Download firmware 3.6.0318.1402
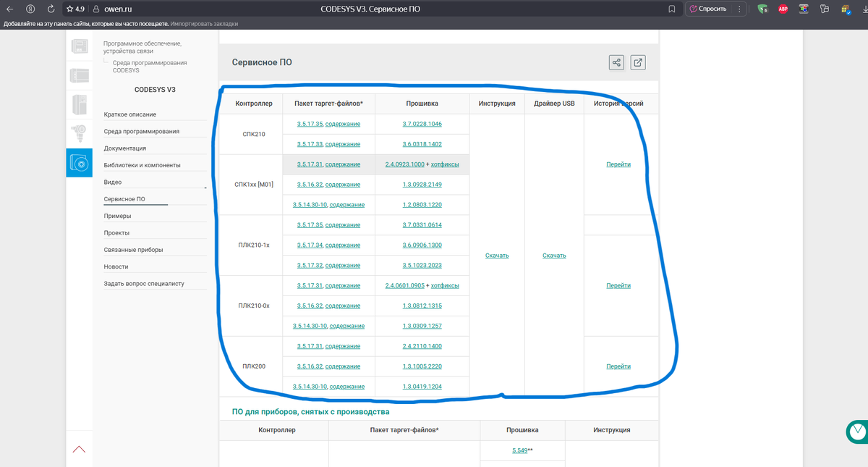 pos(422,144)
